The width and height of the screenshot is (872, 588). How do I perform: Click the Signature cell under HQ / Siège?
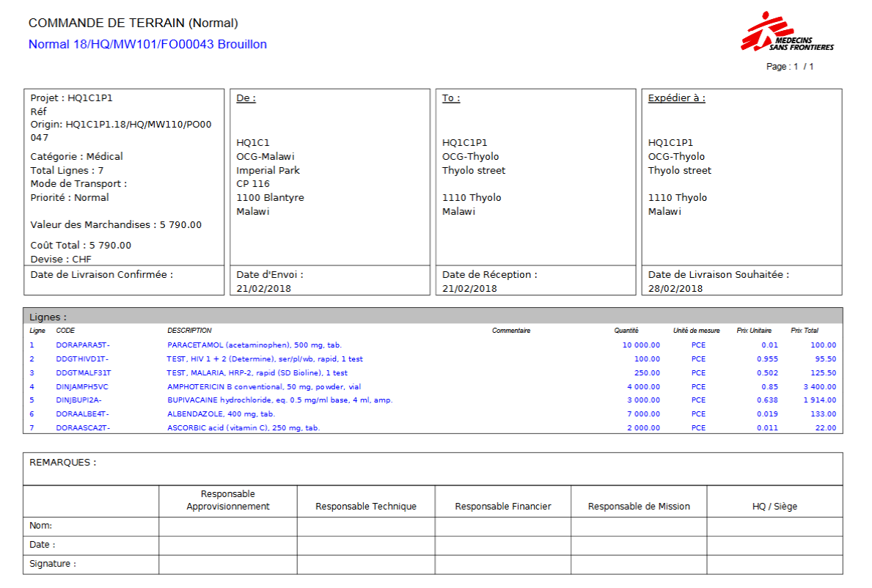pyautogui.click(x=774, y=564)
